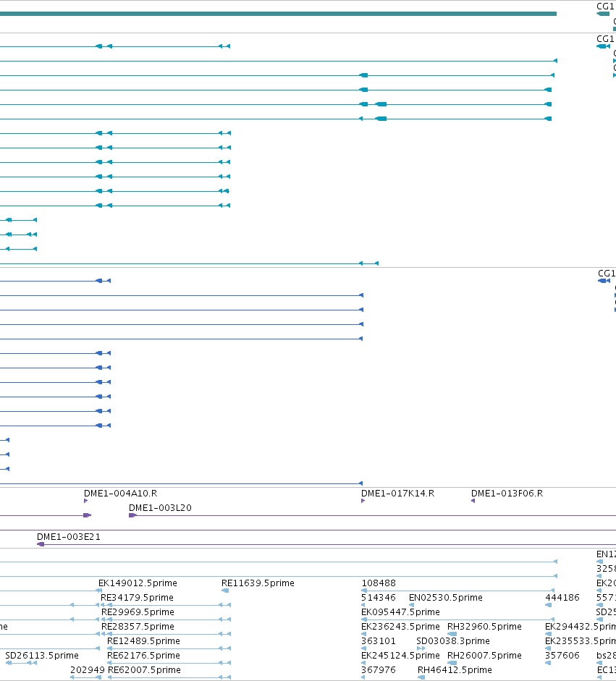Click the RE34179.5prime label
616x681 pixels.
tap(138, 598)
